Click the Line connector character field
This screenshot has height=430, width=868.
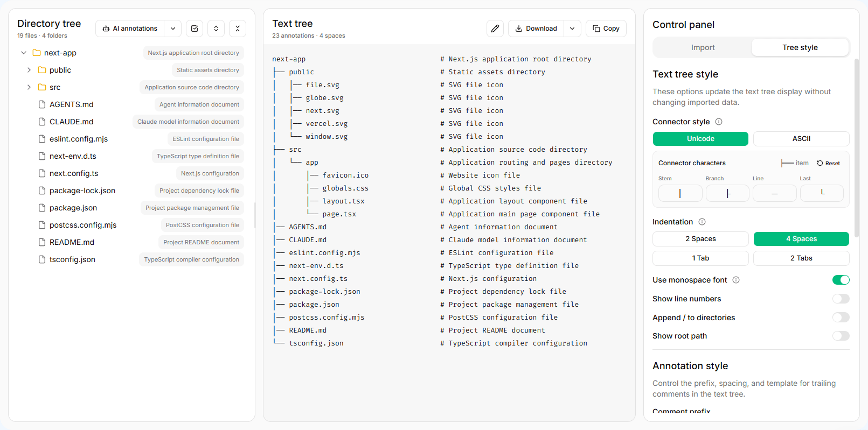pos(774,193)
